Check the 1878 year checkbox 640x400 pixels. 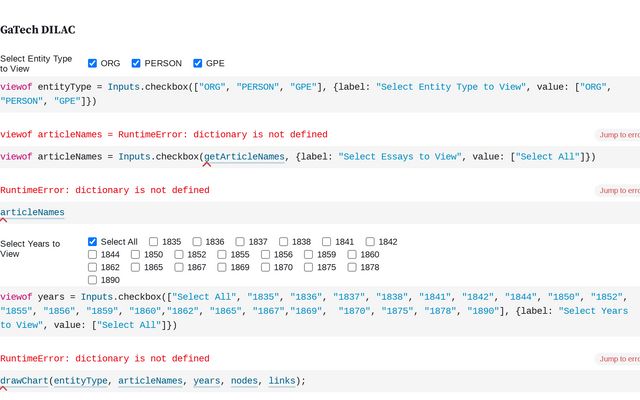coord(352,267)
